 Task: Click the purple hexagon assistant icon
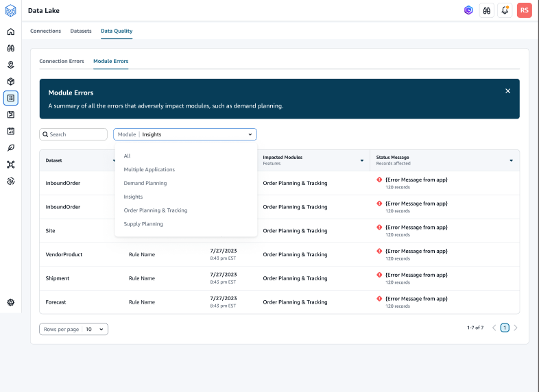click(x=468, y=10)
